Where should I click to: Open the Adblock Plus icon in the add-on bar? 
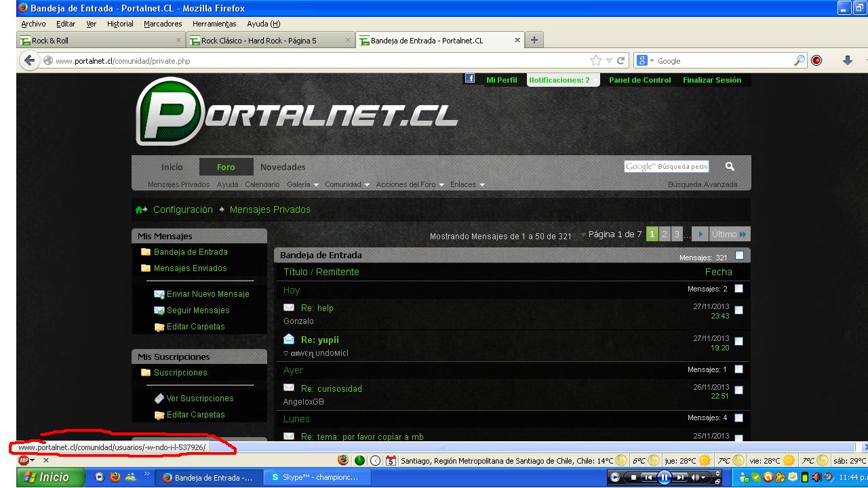click(x=23, y=460)
